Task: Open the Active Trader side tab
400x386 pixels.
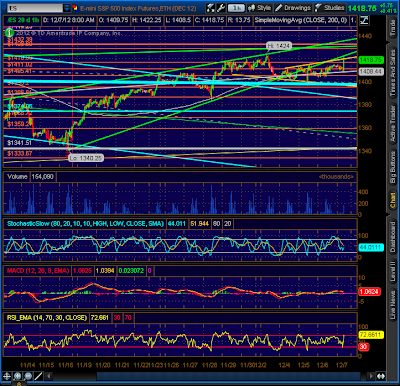Action: click(393, 124)
